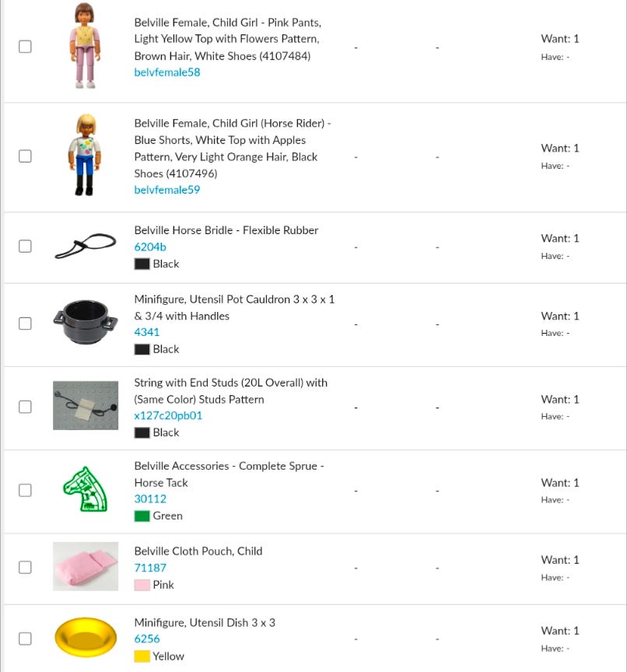Open part link belvfemale58

(x=166, y=73)
